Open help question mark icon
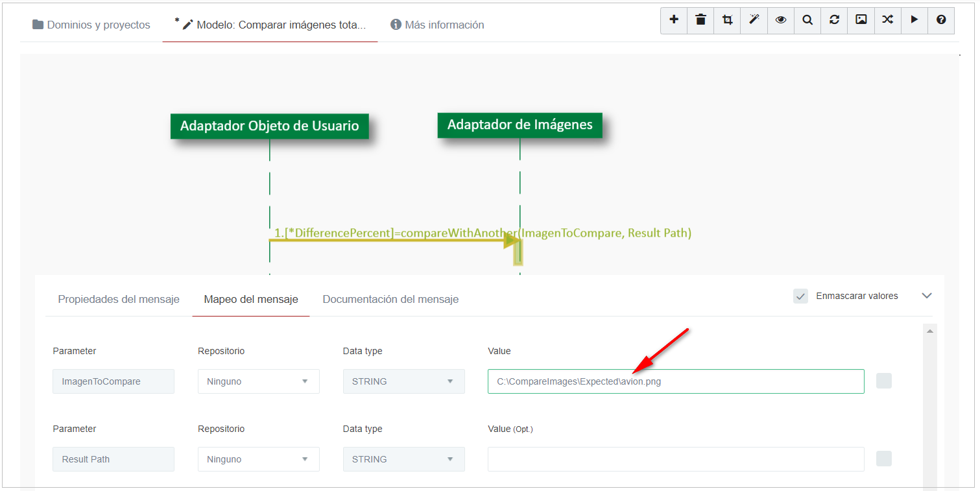 (x=941, y=20)
